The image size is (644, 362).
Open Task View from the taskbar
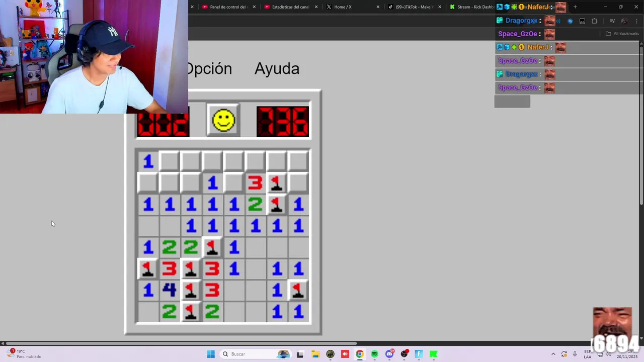300,354
